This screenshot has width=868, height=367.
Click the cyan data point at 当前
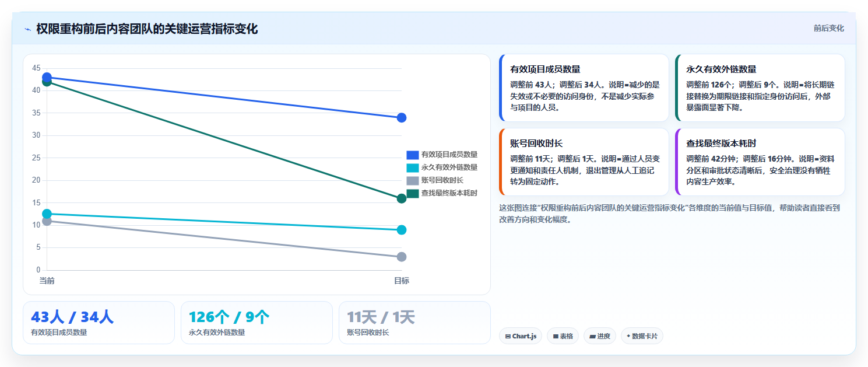pyautogui.click(x=47, y=214)
